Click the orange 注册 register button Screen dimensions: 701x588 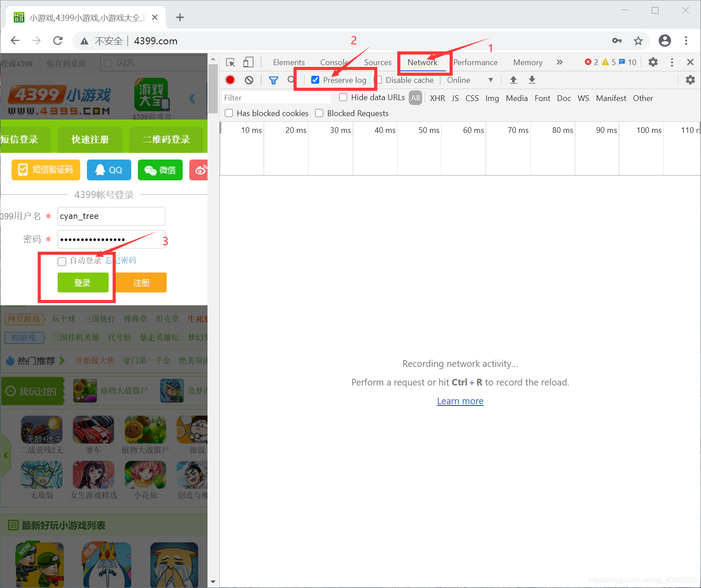[141, 282]
